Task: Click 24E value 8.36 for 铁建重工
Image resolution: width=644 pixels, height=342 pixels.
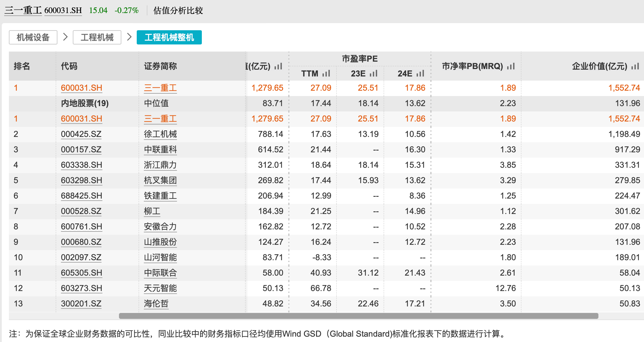Action: (417, 196)
